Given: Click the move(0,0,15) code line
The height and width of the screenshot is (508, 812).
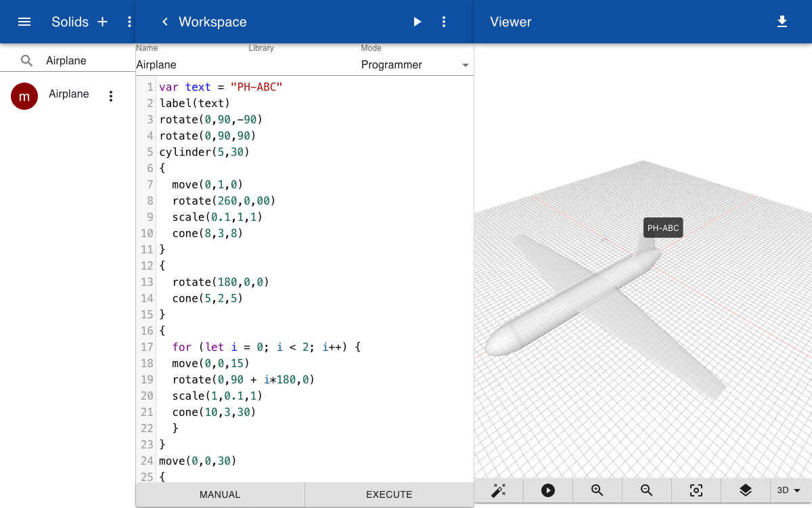Looking at the screenshot, I should 210,363.
